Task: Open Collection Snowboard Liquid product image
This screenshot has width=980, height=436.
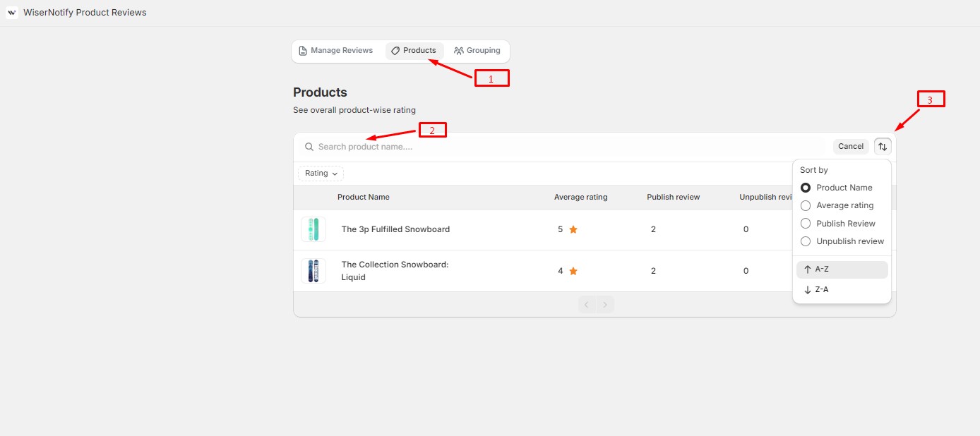Action: pos(313,271)
